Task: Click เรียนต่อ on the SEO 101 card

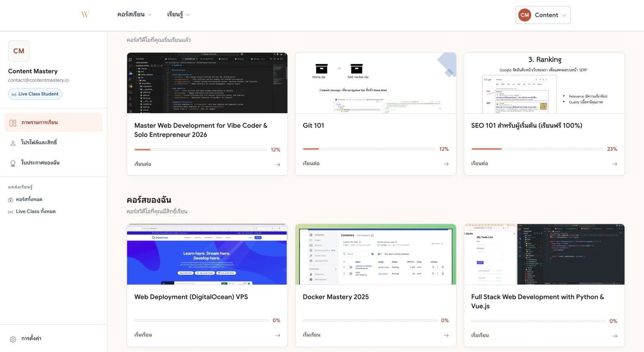Action: pos(479,164)
